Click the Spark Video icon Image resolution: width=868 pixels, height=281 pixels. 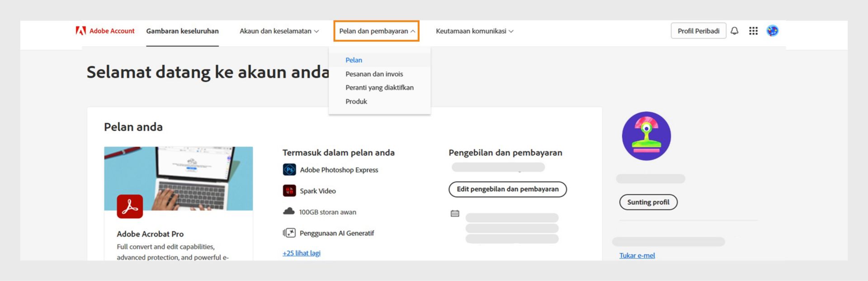(289, 191)
